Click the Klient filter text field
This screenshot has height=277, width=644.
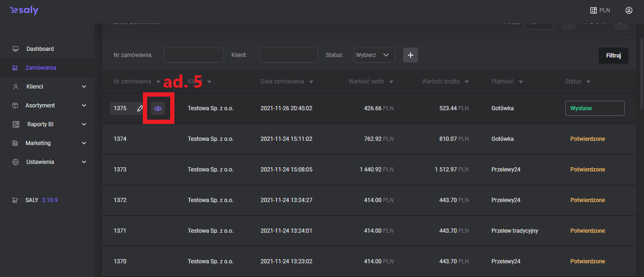pyautogui.click(x=289, y=55)
